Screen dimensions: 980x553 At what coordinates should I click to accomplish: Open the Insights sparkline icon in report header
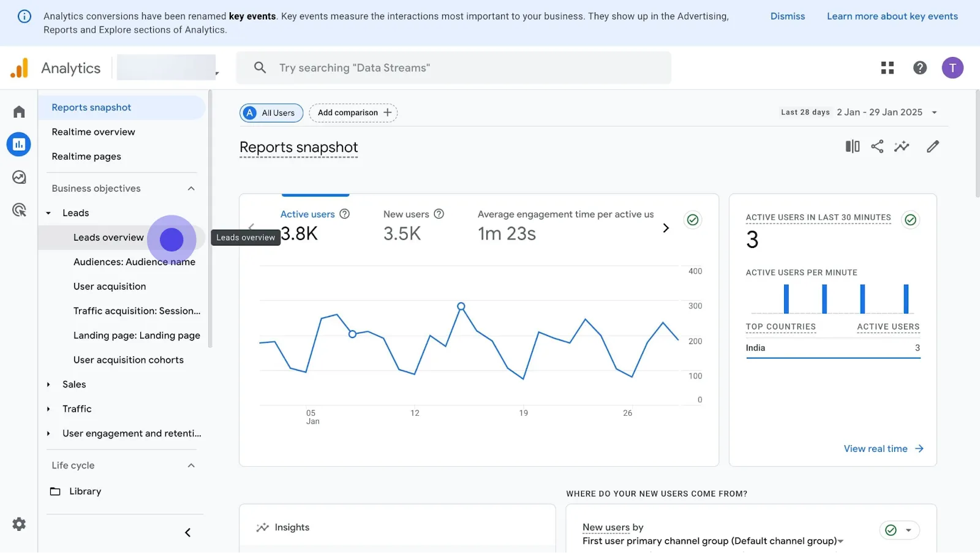tap(902, 146)
